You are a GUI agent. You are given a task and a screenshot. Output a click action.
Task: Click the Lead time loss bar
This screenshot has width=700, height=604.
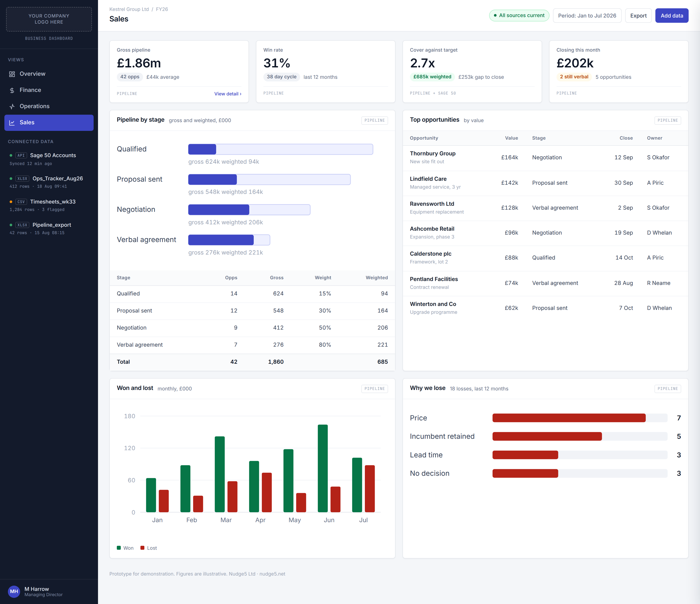coord(580,455)
